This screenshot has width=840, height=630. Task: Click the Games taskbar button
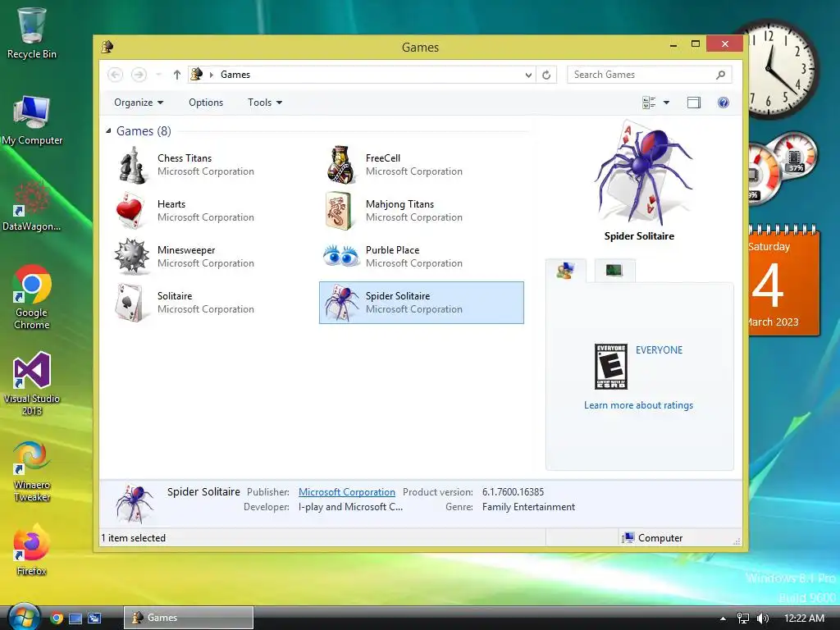click(x=189, y=617)
